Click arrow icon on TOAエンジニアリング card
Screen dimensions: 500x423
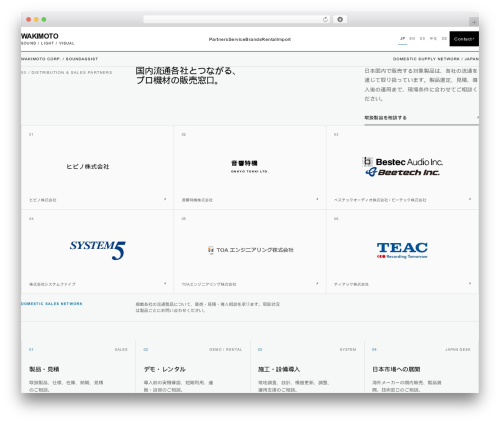317,283
